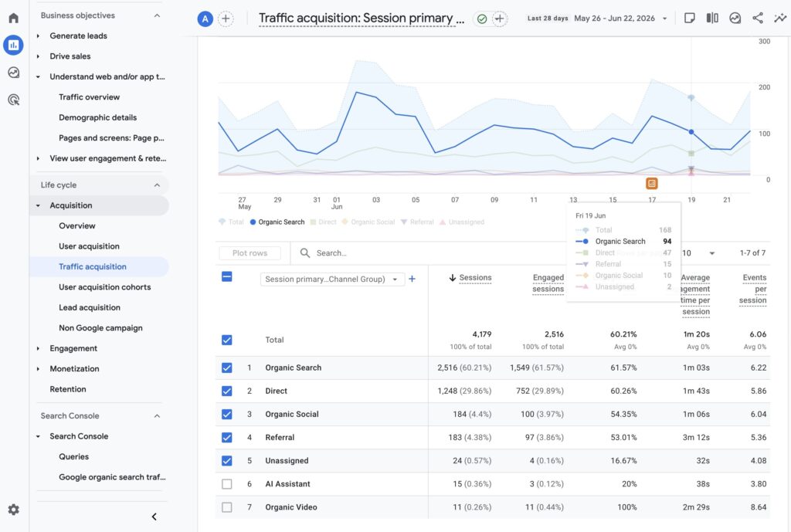This screenshot has height=532, width=791.
Task: Check the Organic Video row checkbox
Action: [227, 507]
